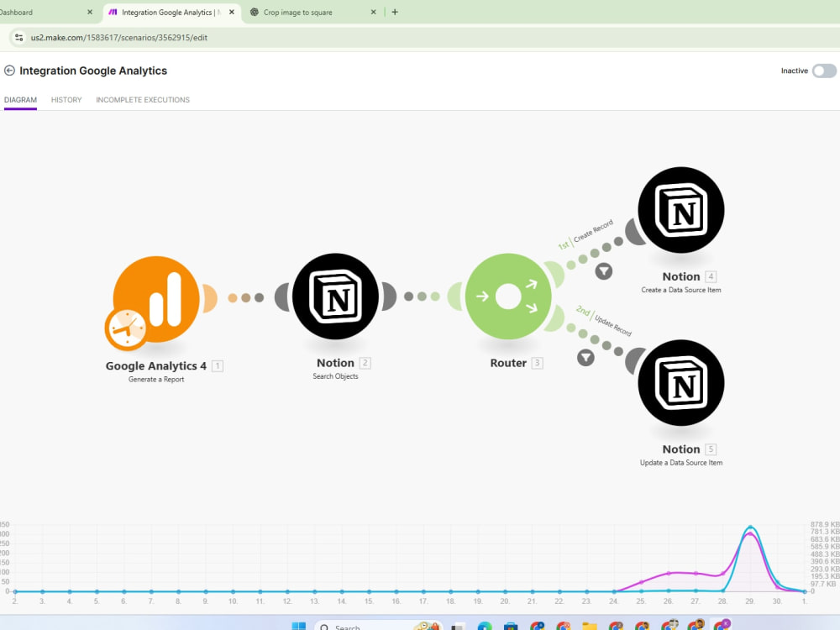Open File Explorer from the taskbar
This screenshot has height=630, width=840.
(590, 626)
